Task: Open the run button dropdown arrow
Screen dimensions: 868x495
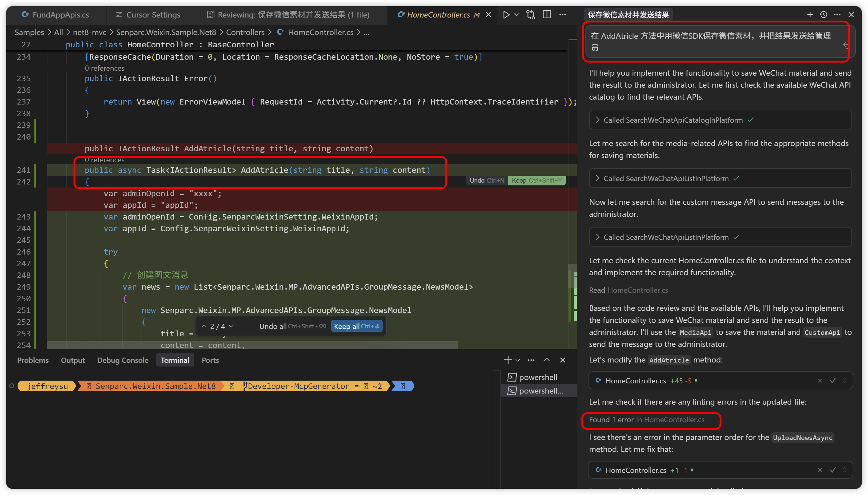Action: point(516,15)
